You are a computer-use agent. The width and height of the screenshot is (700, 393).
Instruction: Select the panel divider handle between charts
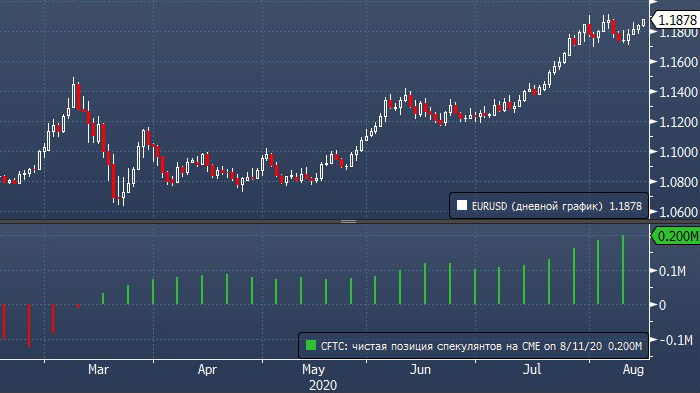pyautogui.click(x=348, y=222)
